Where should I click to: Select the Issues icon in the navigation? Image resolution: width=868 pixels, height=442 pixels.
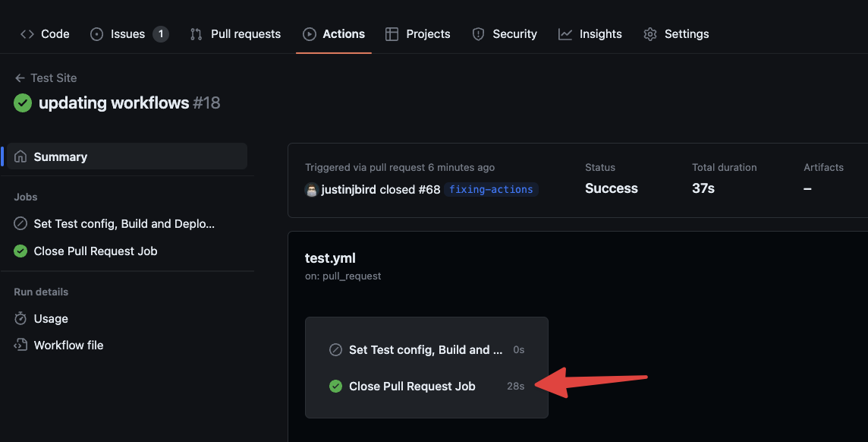click(x=96, y=33)
